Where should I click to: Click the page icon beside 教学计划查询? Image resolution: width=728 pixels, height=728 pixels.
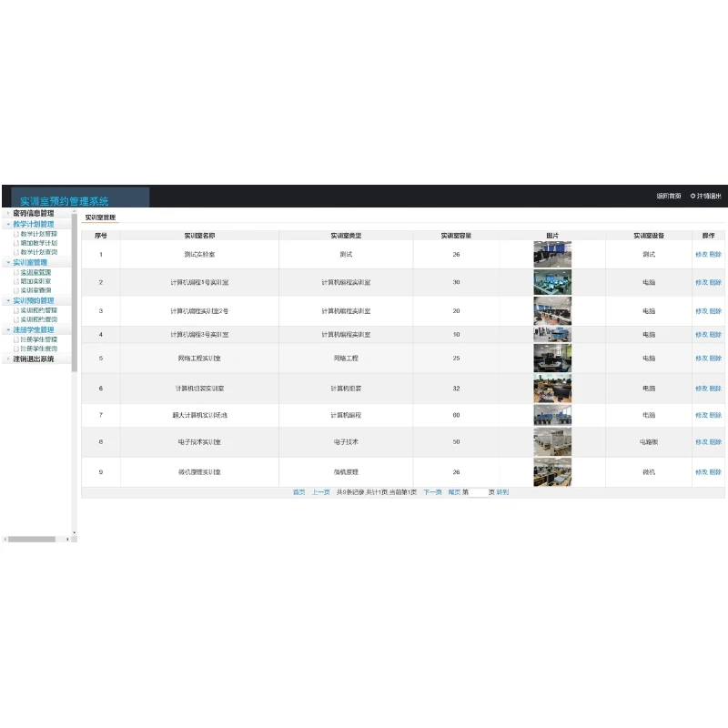[x=16, y=253]
